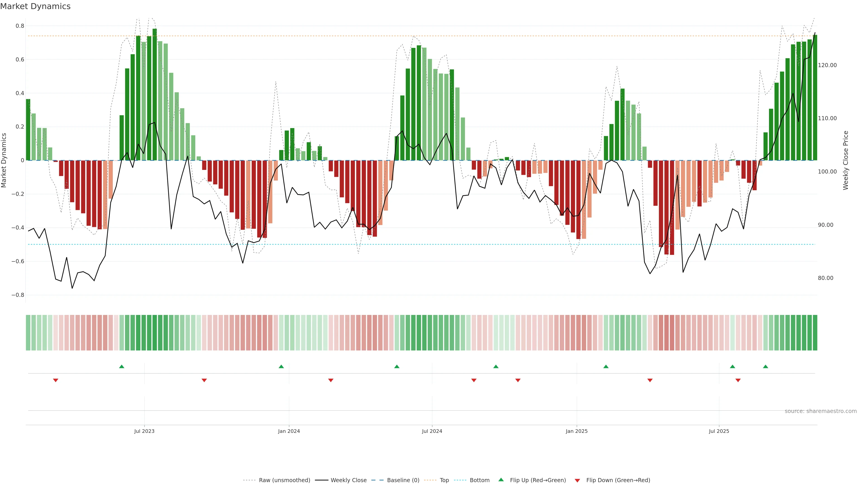Image resolution: width=868 pixels, height=488 pixels.
Task: Open the sharemaestro.com source link
Action: (821, 411)
